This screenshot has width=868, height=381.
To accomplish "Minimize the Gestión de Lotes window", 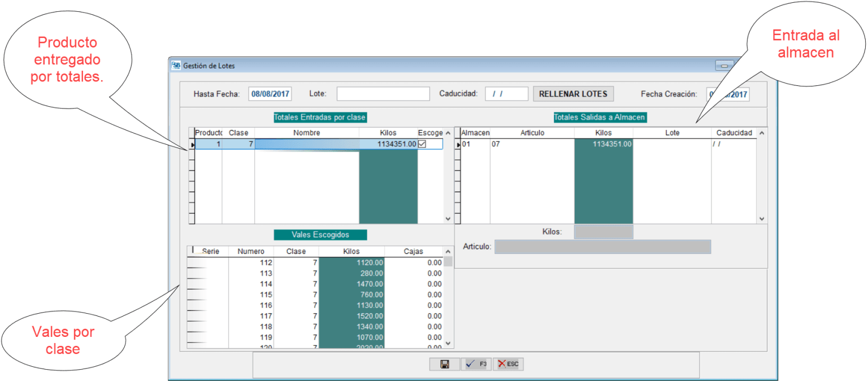I will (724, 66).
